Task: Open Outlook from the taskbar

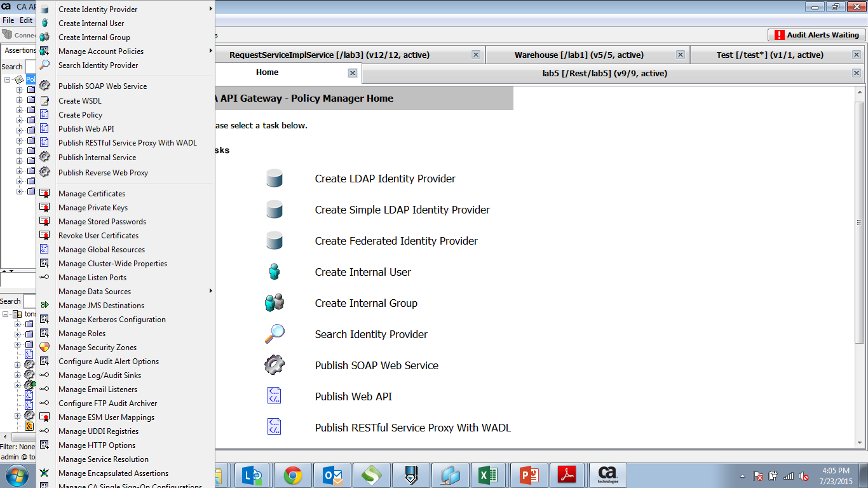Action: 332,475
